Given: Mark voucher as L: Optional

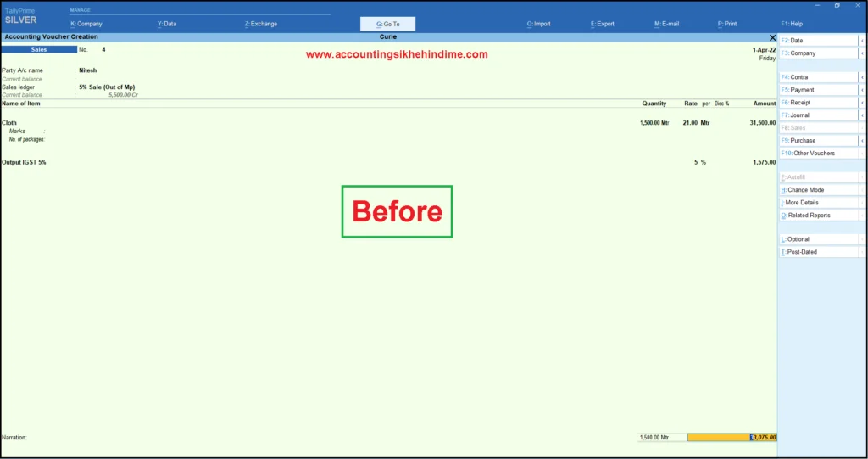Looking at the screenshot, I should [x=818, y=239].
